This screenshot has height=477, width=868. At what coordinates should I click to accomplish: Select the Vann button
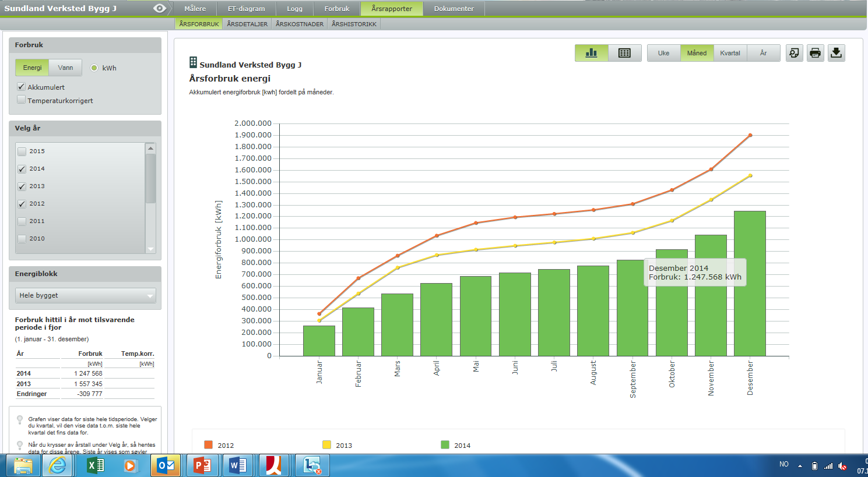click(65, 68)
